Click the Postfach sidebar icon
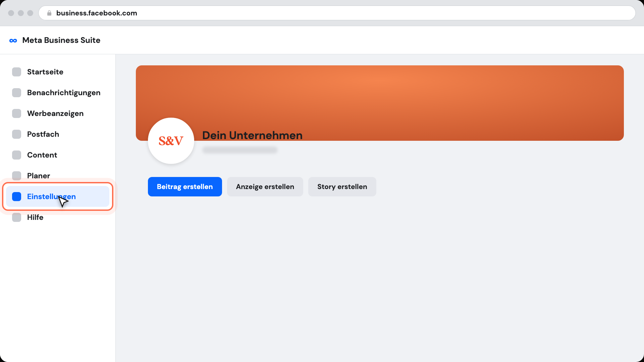This screenshot has height=362, width=644. click(x=16, y=134)
